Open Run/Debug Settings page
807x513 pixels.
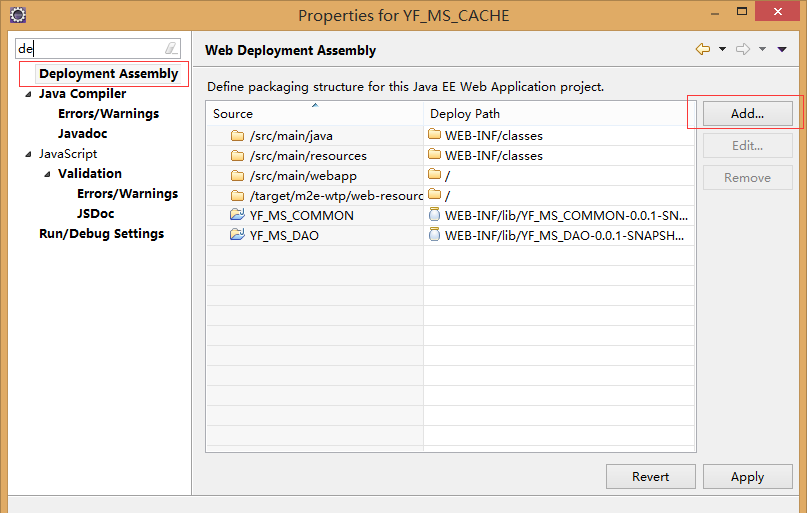101,234
